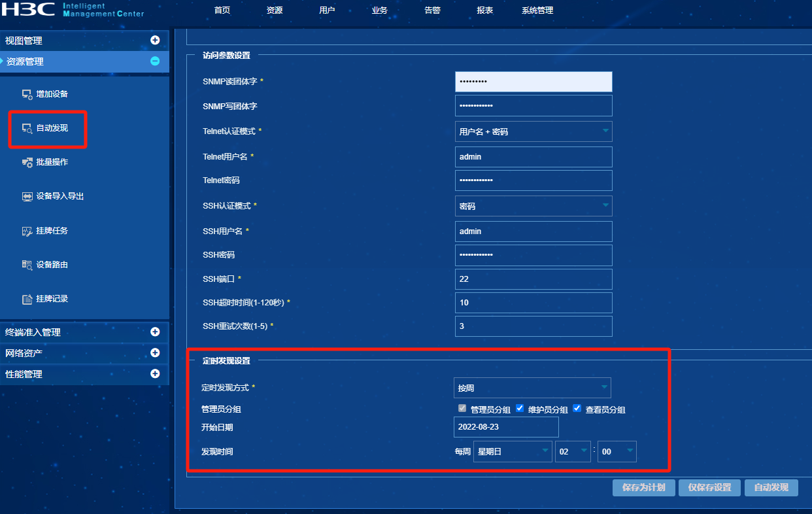Open the 用户 top menu
812x514 pixels.
point(327,10)
